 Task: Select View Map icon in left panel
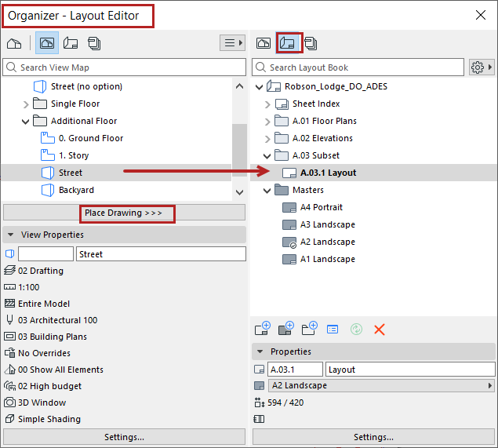(47, 43)
